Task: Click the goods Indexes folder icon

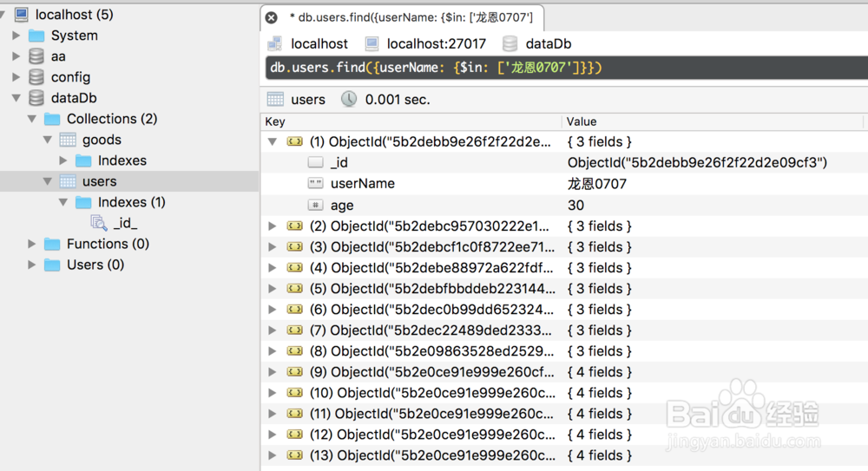Action: 83,160
